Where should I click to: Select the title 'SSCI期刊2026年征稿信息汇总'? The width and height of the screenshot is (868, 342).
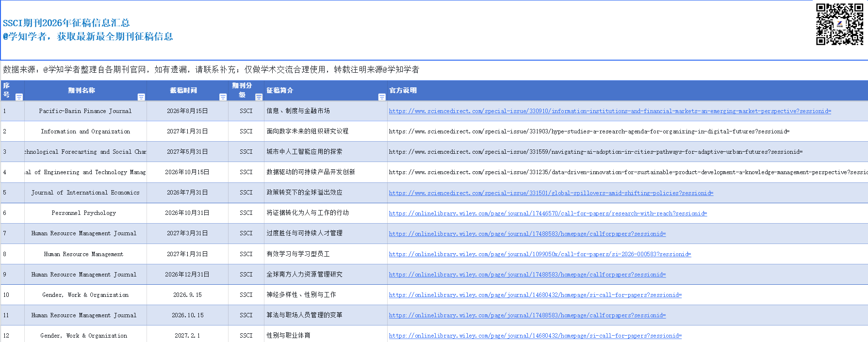click(x=66, y=23)
